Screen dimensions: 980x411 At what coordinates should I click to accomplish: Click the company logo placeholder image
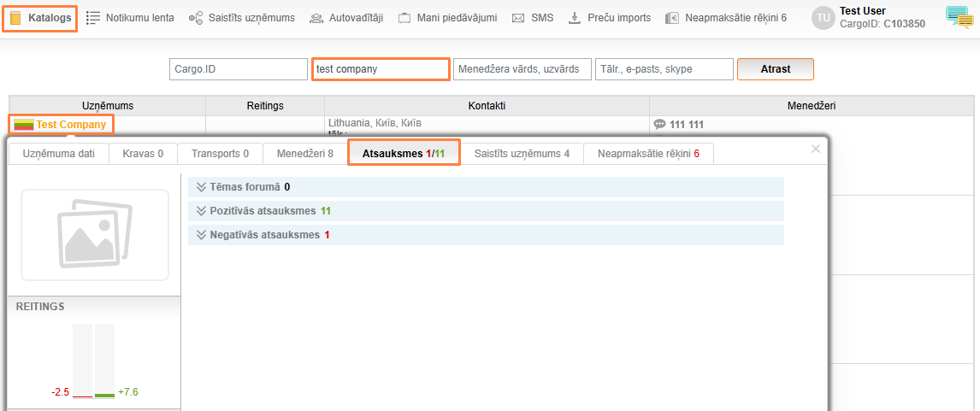point(95,235)
